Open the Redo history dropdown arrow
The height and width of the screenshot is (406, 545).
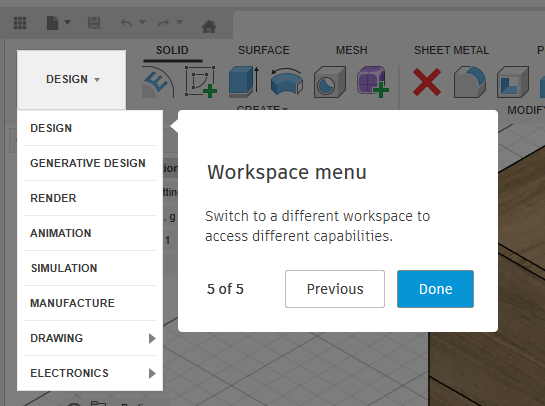179,22
